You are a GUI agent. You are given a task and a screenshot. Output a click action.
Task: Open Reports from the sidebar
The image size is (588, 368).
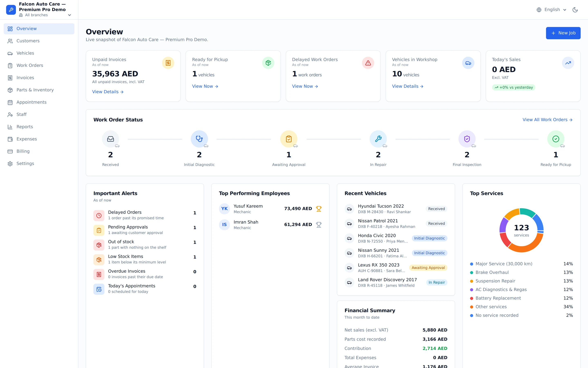point(39,127)
